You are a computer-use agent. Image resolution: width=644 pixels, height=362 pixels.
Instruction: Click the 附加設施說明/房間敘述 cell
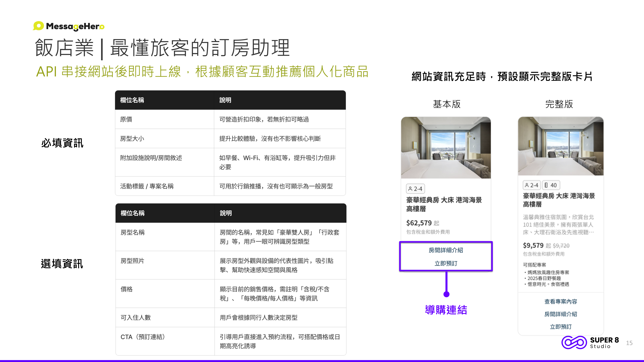pos(164,162)
